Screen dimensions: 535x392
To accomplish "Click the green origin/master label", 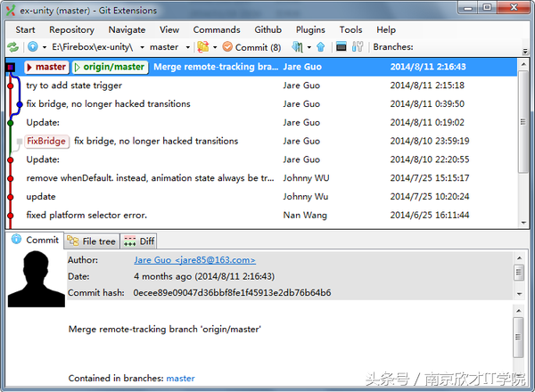I will pyautogui.click(x=110, y=67).
